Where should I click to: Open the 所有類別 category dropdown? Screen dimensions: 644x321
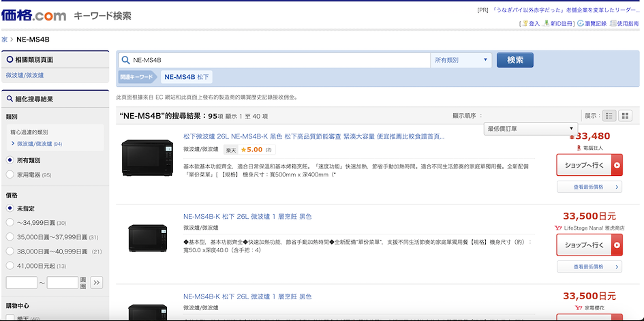tap(461, 60)
